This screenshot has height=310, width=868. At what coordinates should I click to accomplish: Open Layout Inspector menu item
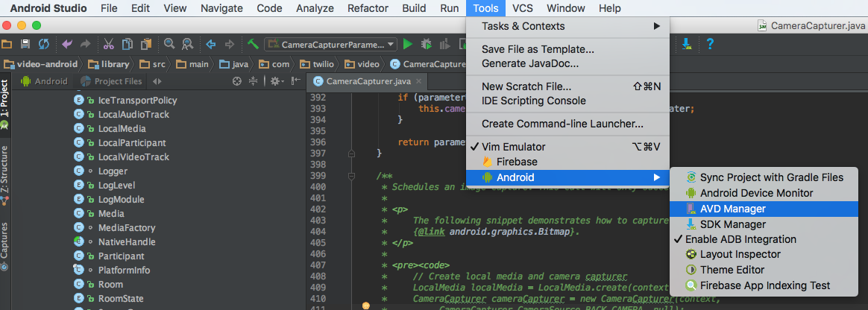pyautogui.click(x=764, y=255)
